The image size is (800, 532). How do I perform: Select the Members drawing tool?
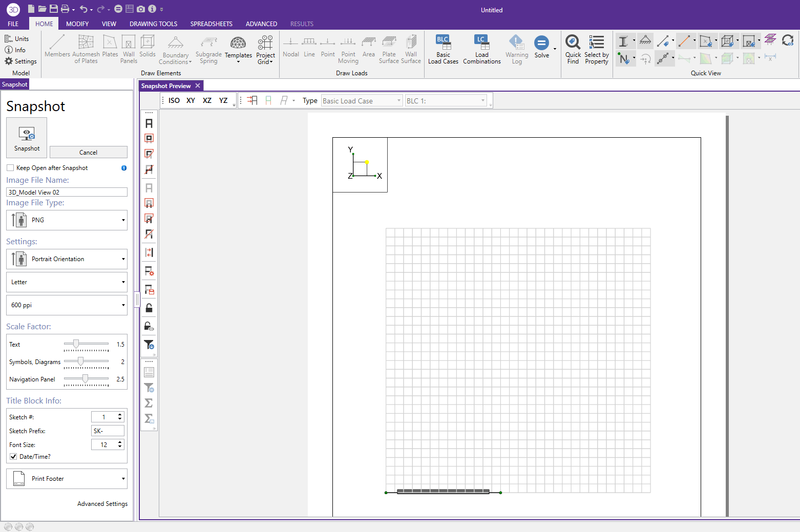coord(57,50)
